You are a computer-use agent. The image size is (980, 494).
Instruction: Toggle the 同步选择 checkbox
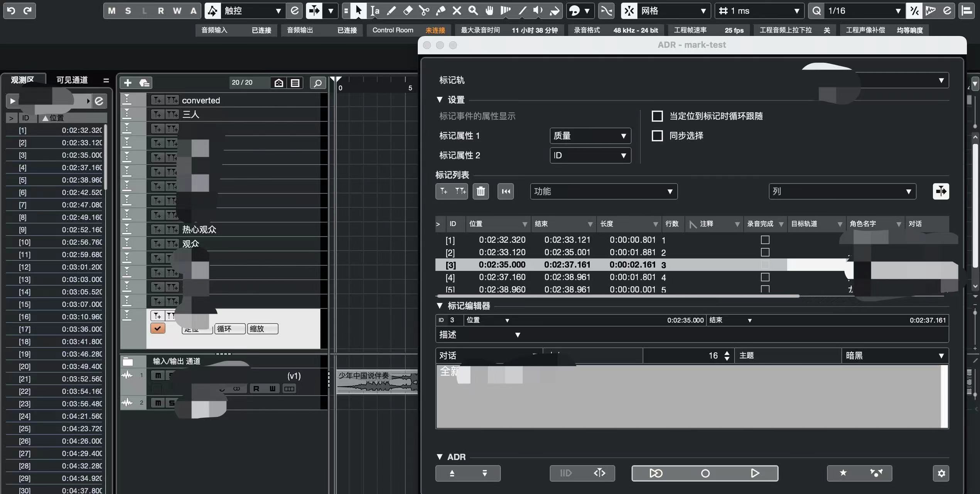click(x=657, y=136)
